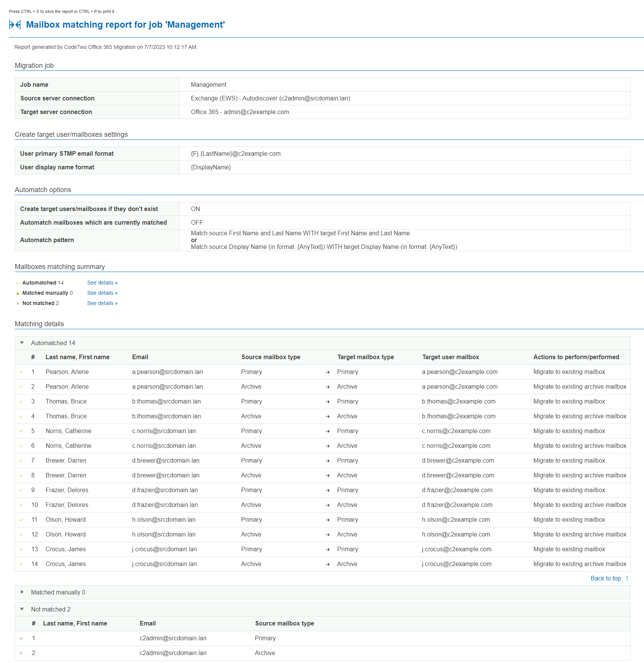The height and width of the screenshot is (663, 644).
Task: Click Norris, Catherine name in row 6
Action: pyautogui.click(x=68, y=446)
